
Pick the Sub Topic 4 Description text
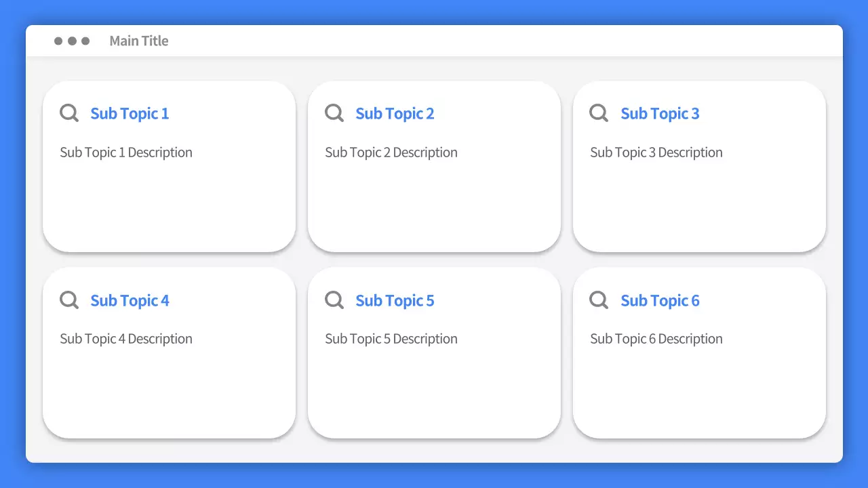(x=126, y=339)
